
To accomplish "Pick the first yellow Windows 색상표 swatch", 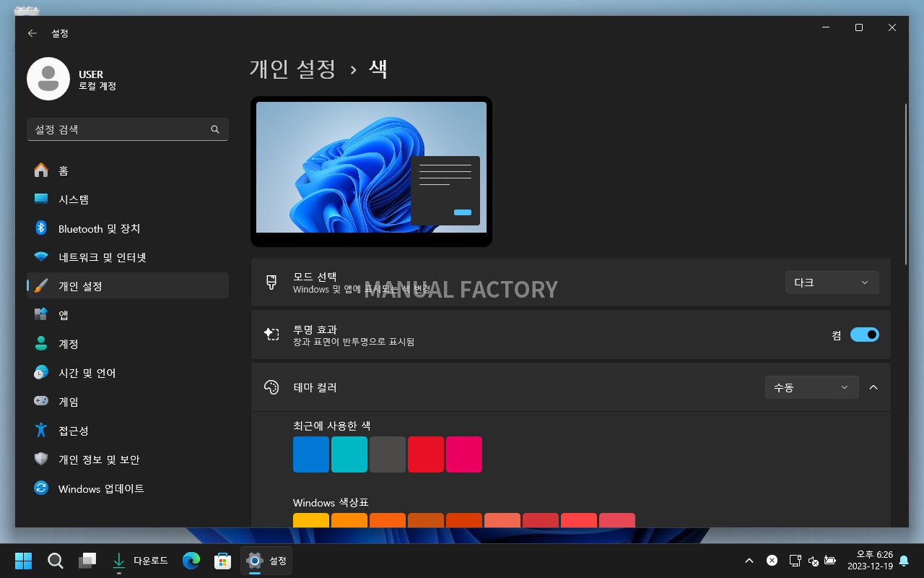I will point(311,520).
